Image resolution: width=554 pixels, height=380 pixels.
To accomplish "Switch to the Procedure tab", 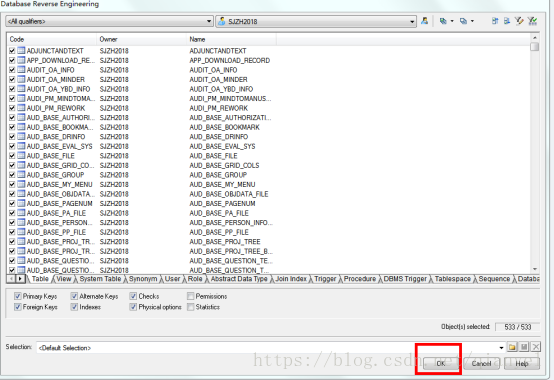I will coord(360,279).
